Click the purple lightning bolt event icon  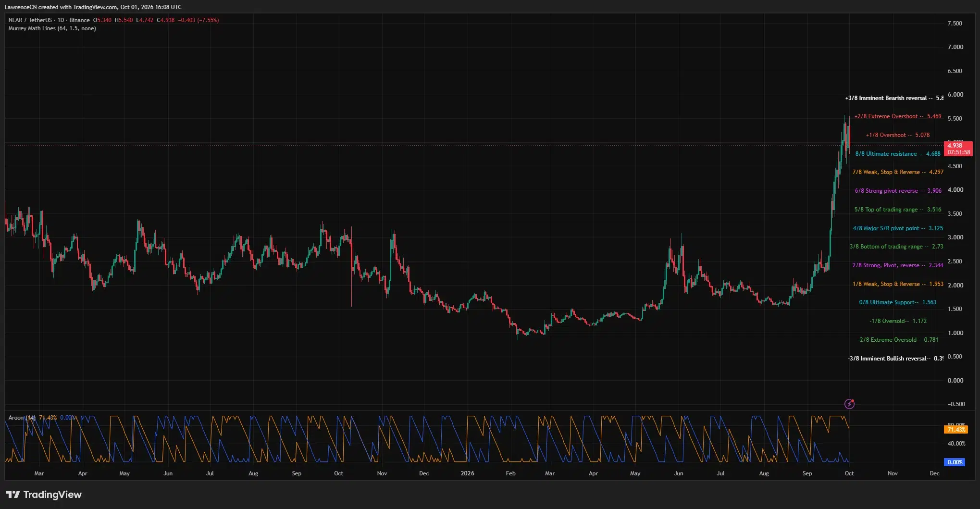pos(849,404)
